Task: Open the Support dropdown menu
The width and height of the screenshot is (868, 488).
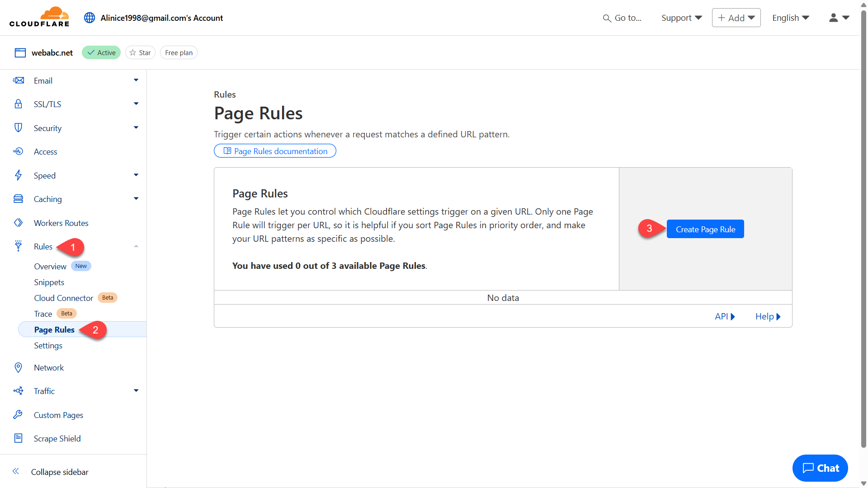Action: (681, 18)
